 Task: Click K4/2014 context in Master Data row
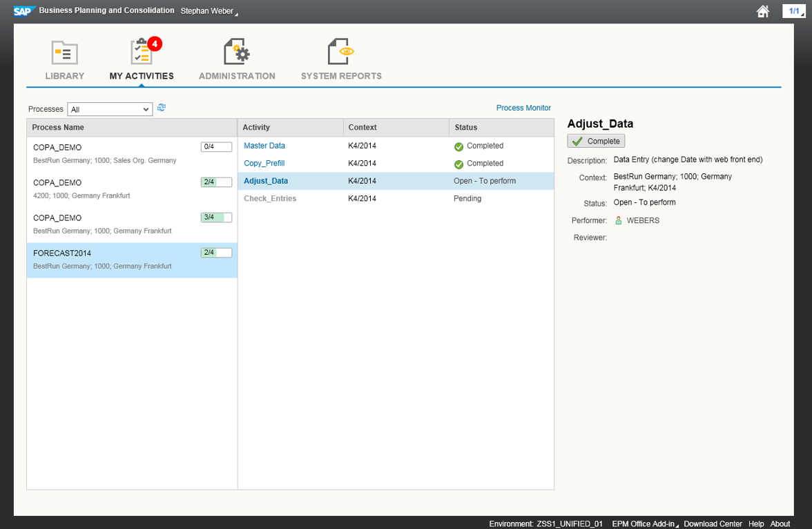pos(362,146)
